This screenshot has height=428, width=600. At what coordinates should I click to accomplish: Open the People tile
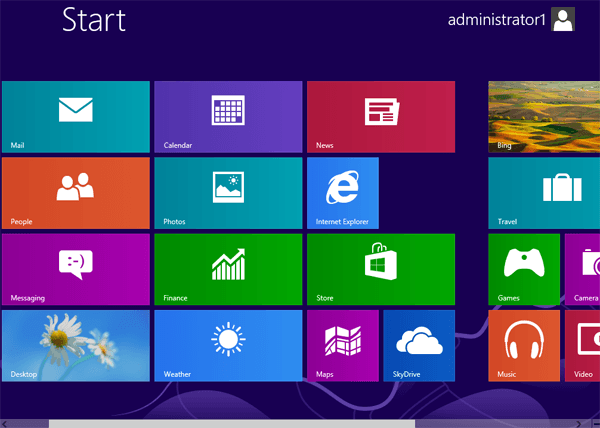click(76, 193)
